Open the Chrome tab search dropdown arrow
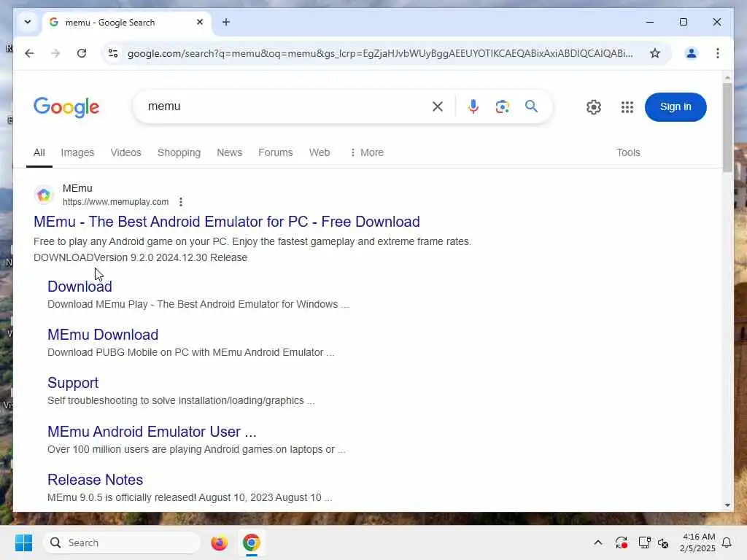The height and width of the screenshot is (560, 747). pos(28,22)
